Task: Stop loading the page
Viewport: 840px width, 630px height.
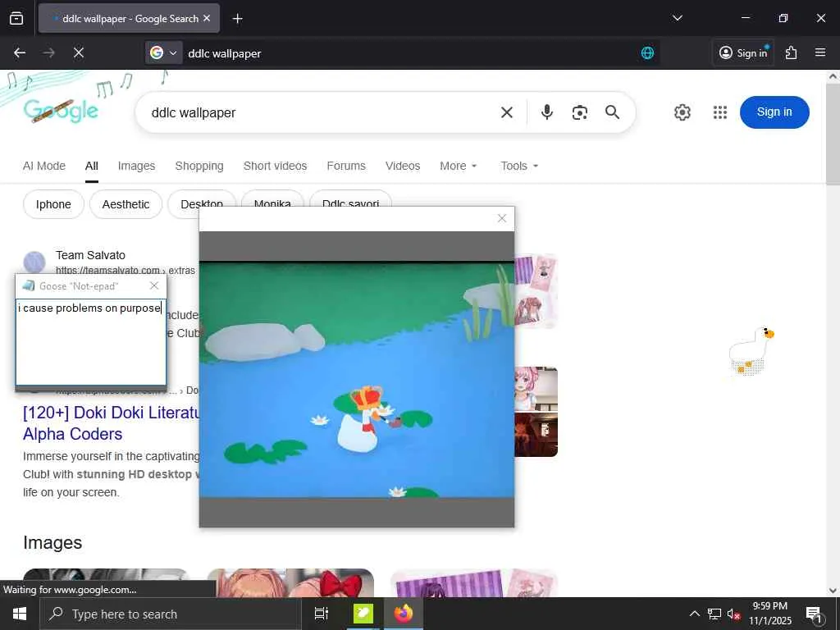Action: pyautogui.click(x=78, y=52)
